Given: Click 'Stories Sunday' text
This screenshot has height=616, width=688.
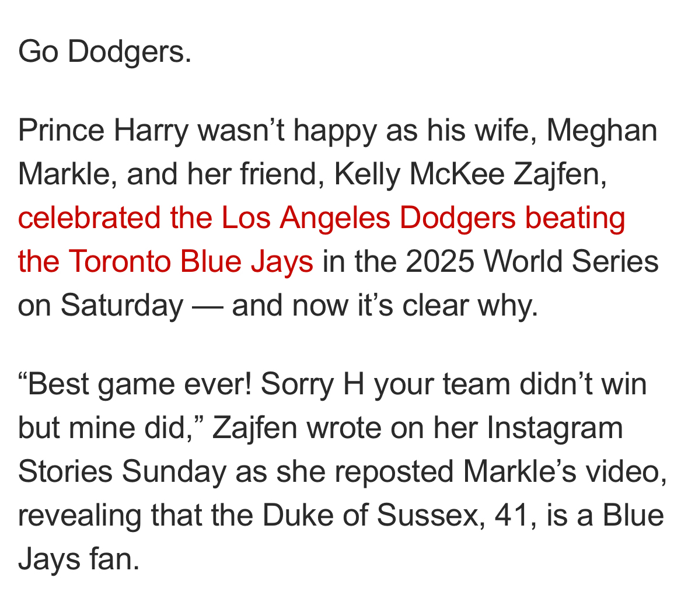Looking at the screenshot, I should click(121, 471).
